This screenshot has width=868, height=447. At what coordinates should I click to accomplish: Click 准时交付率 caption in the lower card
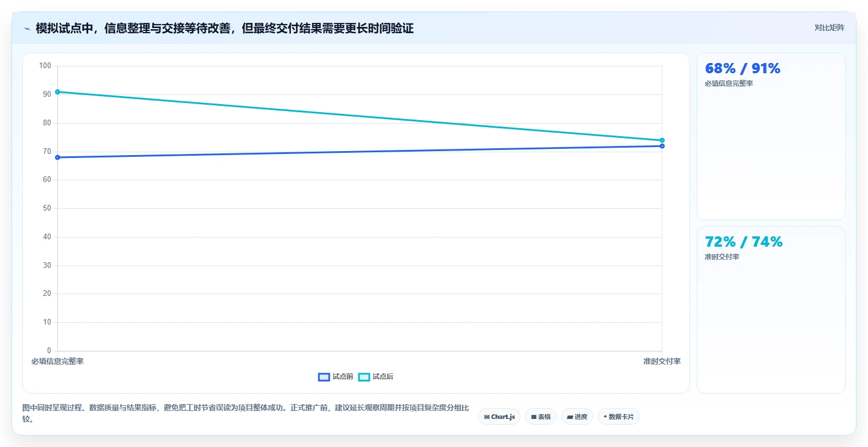coord(722,257)
